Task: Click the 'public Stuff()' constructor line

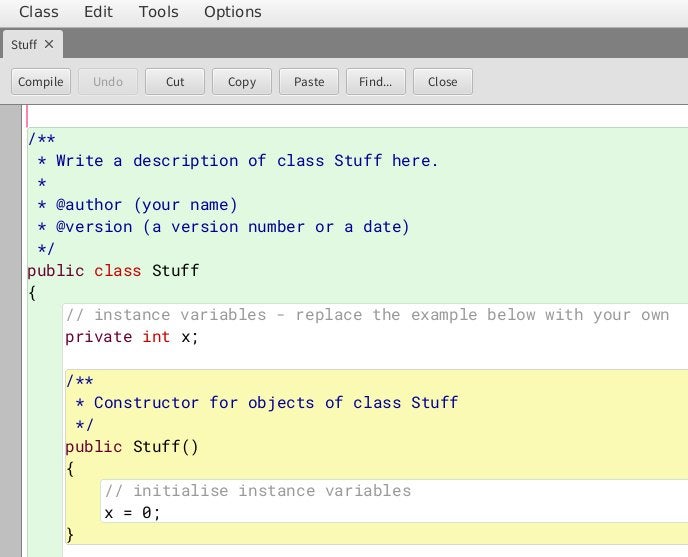Action: point(132,447)
